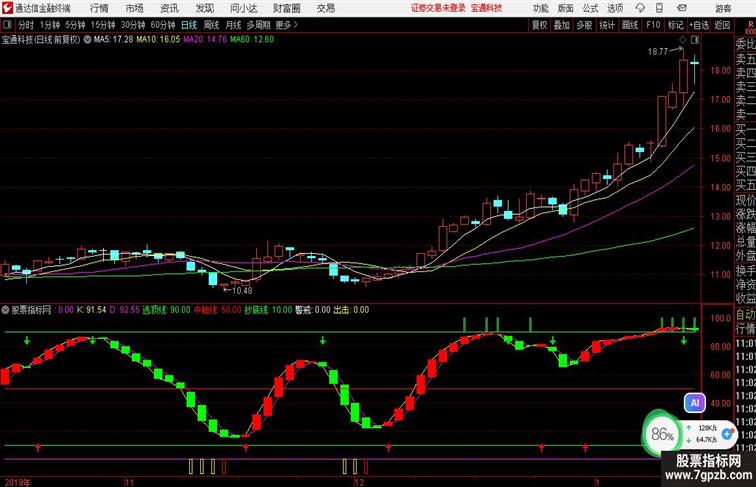Add stock with +自选 button
The image size is (756, 487).
(x=699, y=25)
